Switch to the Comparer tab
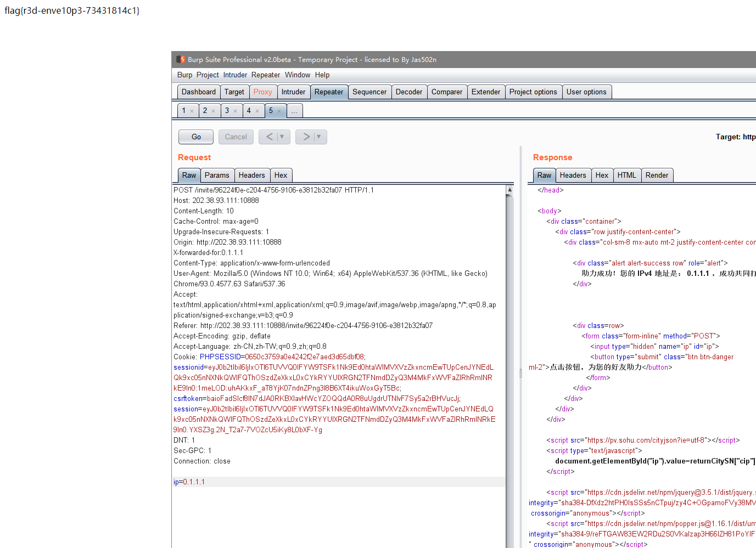 [x=447, y=92]
